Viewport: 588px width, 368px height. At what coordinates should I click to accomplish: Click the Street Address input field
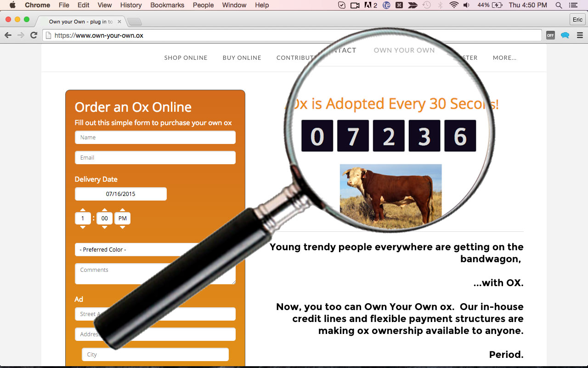[x=155, y=314]
